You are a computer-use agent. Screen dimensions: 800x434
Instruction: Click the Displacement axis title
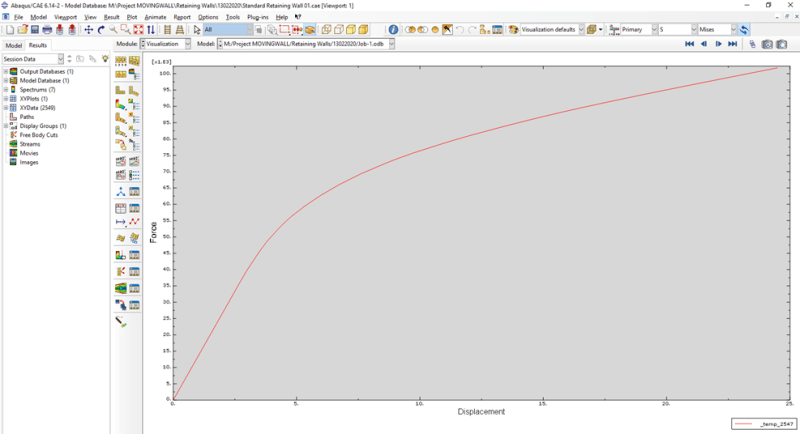pyautogui.click(x=481, y=412)
